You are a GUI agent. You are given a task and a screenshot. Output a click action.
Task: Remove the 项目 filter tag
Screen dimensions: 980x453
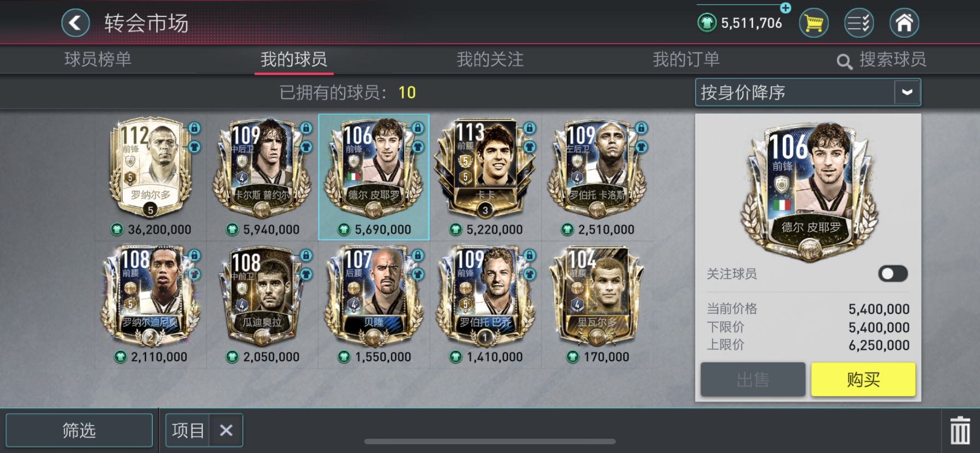click(x=226, y=431)
